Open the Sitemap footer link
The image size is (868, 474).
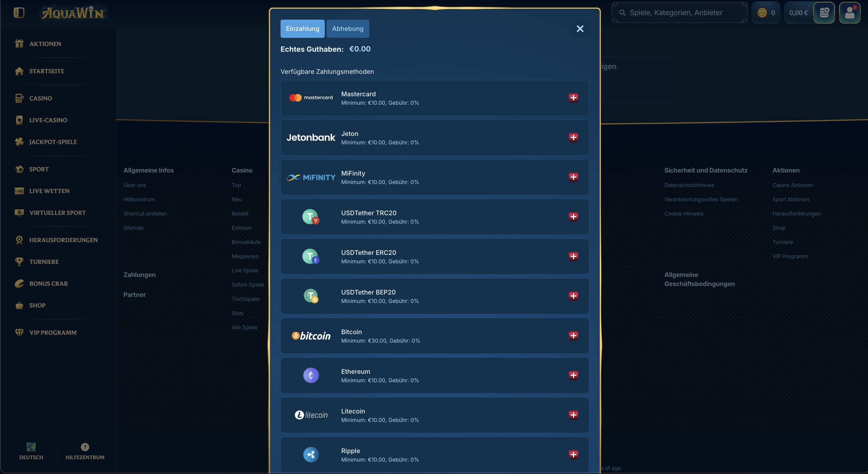pos(133,228)
